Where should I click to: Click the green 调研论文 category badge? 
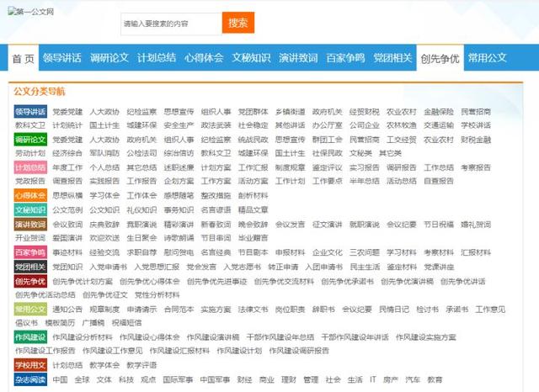tap(30, 140)
